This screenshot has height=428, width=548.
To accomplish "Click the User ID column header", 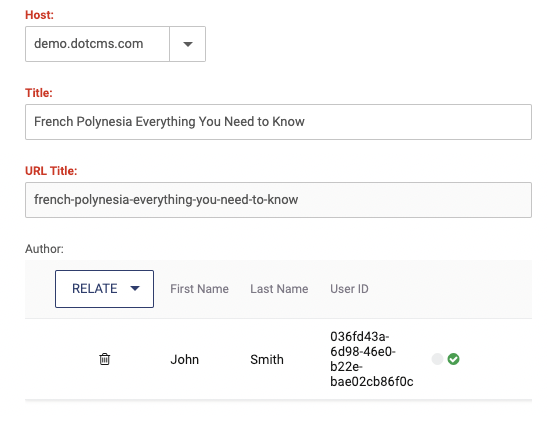I will click(349, 289).
